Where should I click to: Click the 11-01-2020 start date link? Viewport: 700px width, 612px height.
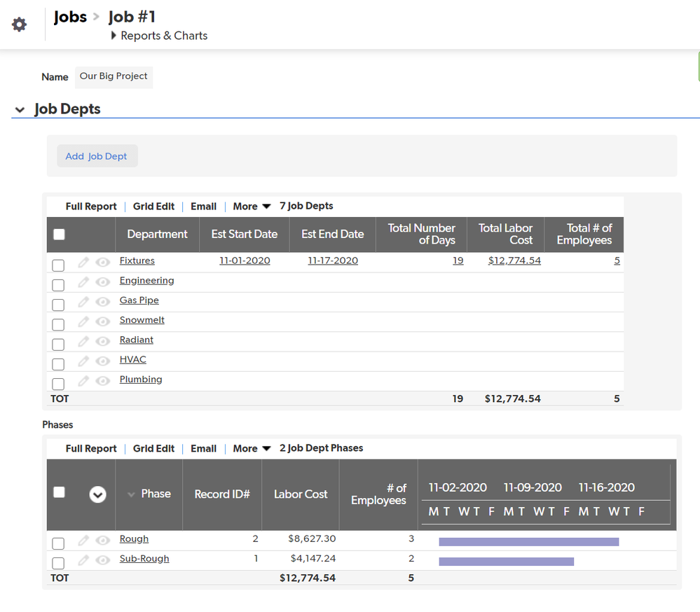[245, 260]
